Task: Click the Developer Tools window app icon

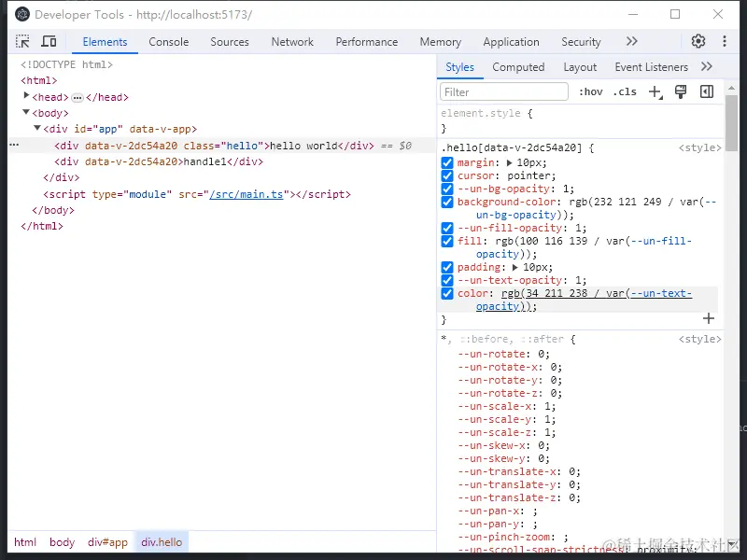Action: click(x=21, y=15)
